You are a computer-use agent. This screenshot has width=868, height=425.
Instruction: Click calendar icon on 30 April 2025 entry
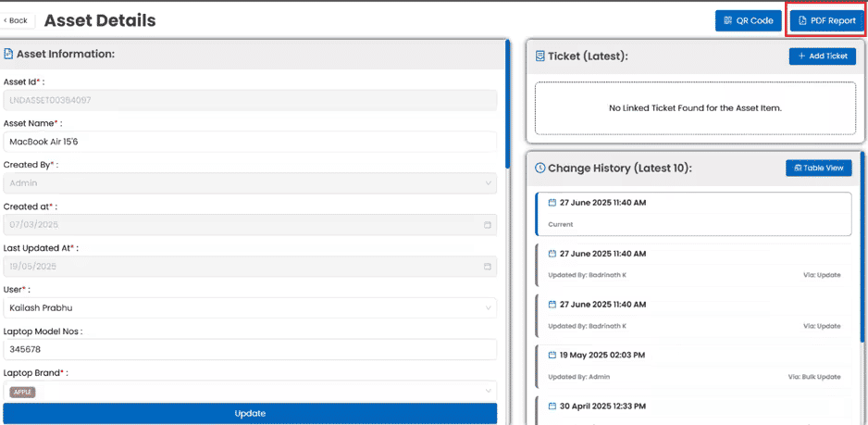552,405
